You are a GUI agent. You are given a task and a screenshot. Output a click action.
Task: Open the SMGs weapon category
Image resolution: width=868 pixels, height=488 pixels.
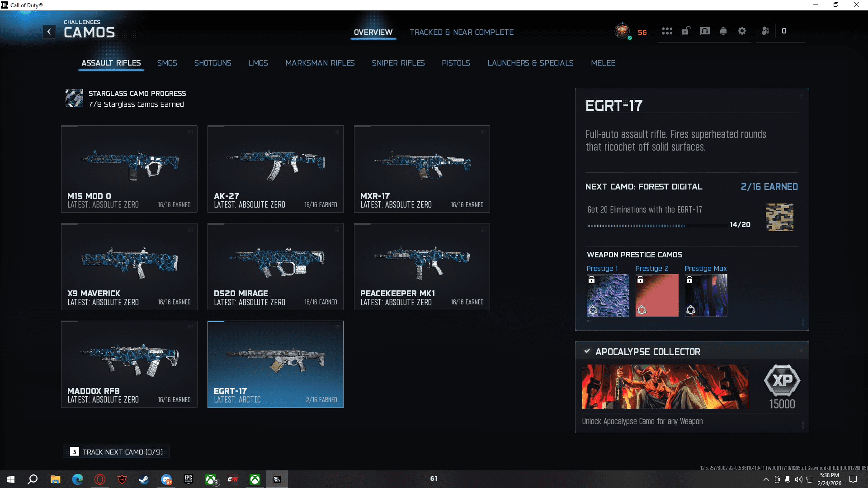tap(167, 63)
